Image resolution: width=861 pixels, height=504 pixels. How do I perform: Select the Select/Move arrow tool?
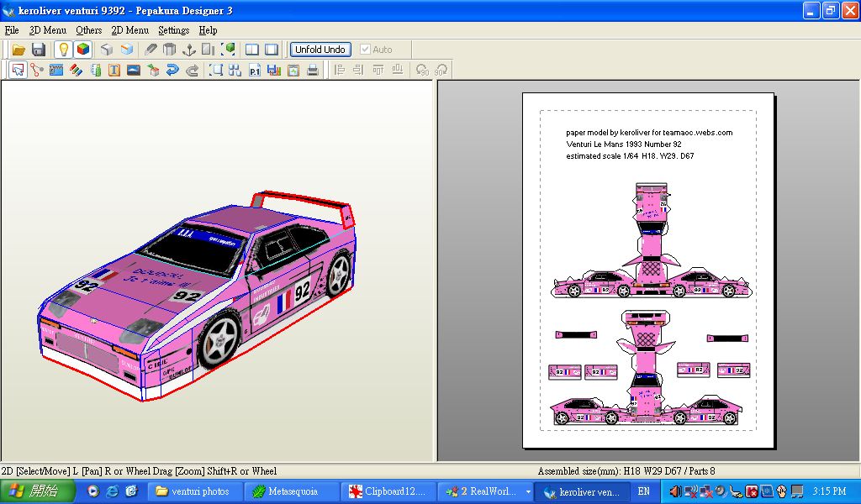click(18, 71)
